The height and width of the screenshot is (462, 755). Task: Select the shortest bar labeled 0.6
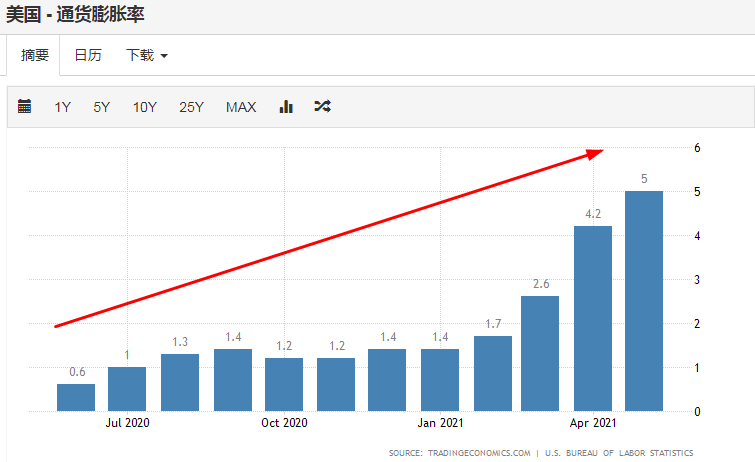click(x=76, y=397)
